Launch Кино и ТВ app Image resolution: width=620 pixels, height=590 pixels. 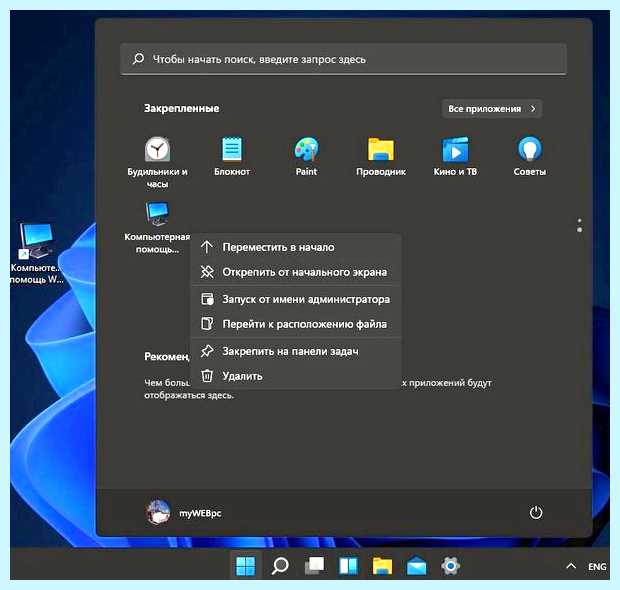click(x=455, y=156)
